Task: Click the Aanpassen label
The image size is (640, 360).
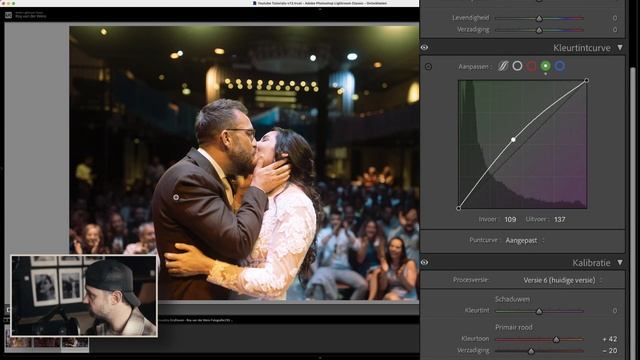Action: tap(473, 67)
